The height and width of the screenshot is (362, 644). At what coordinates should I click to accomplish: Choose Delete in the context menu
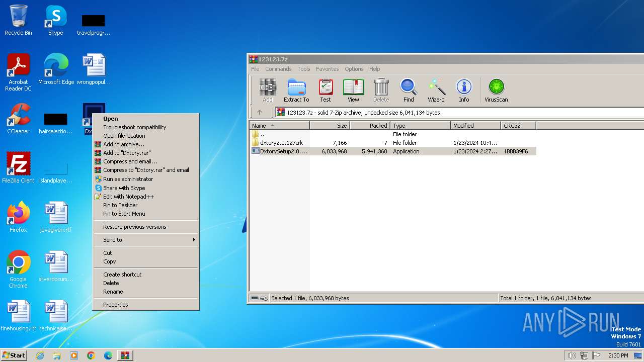(x=146, y=283)
